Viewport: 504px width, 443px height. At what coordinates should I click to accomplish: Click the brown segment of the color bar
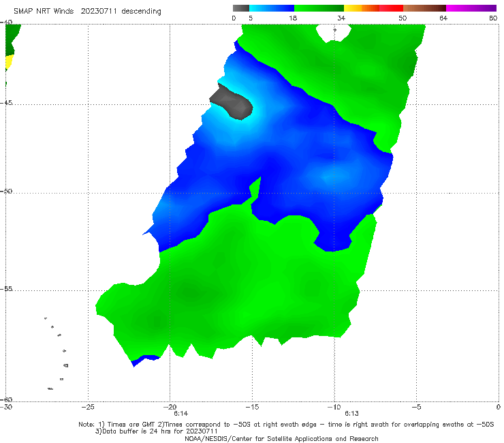[424, 8]
